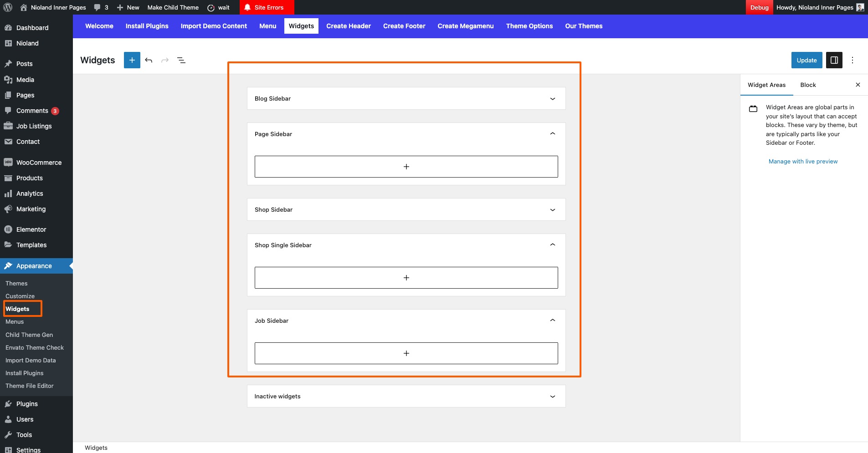Expand the Shop Sidebar widget area
This screenshot has height=453, width=868.
(552, 210)
